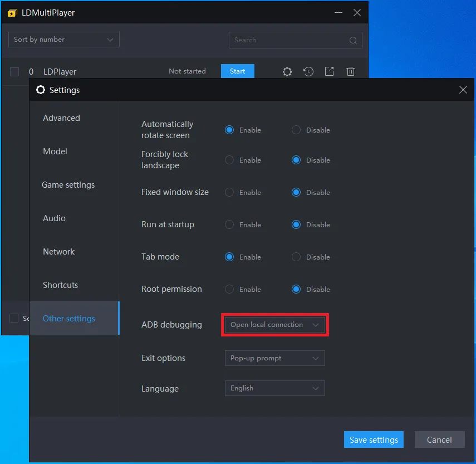Image resolution: width=476 pixels, height=464 pixels.
Task: Click the Search input field
Action: pyautogui.click(x=296, y=40)
